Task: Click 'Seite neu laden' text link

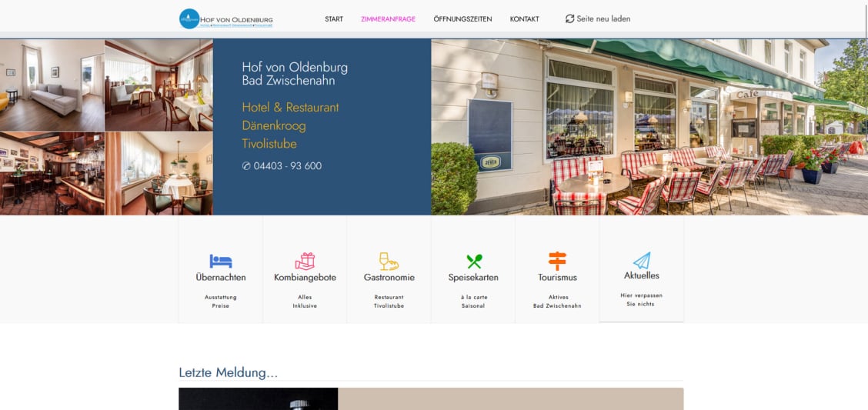Action: (603, 18)
